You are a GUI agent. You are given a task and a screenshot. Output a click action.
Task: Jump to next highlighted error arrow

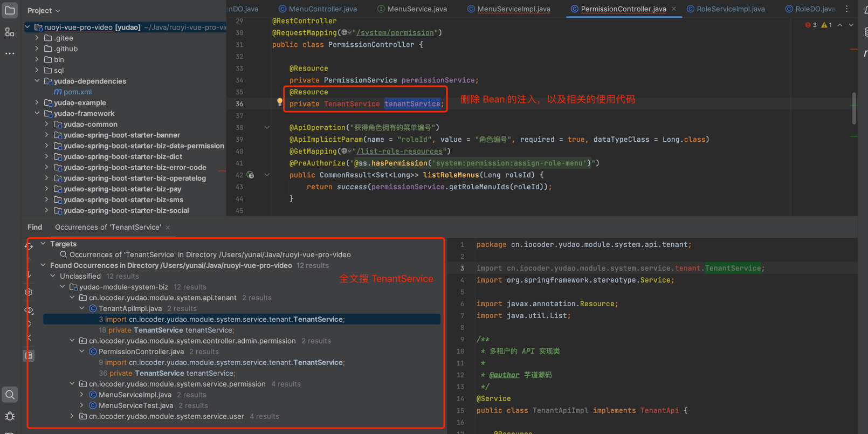pos(851,25)
